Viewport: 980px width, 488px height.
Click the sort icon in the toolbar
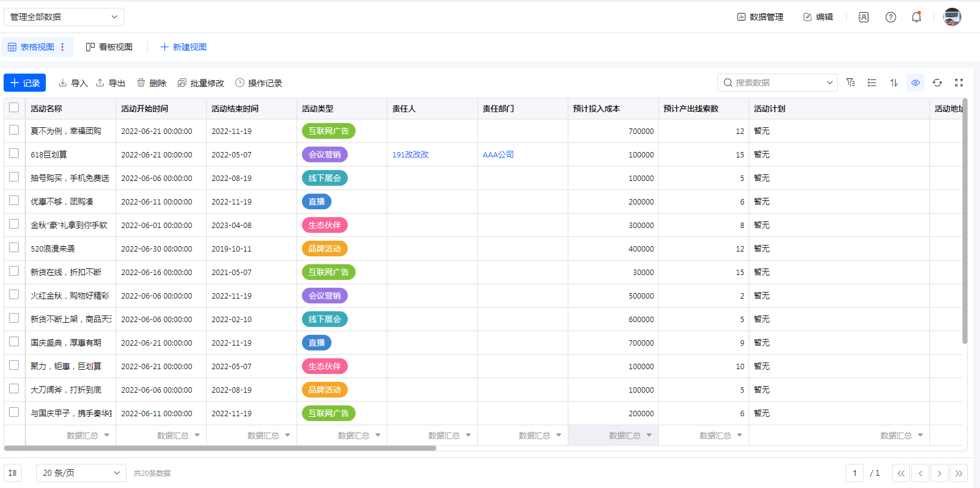(x=894, y=83)
